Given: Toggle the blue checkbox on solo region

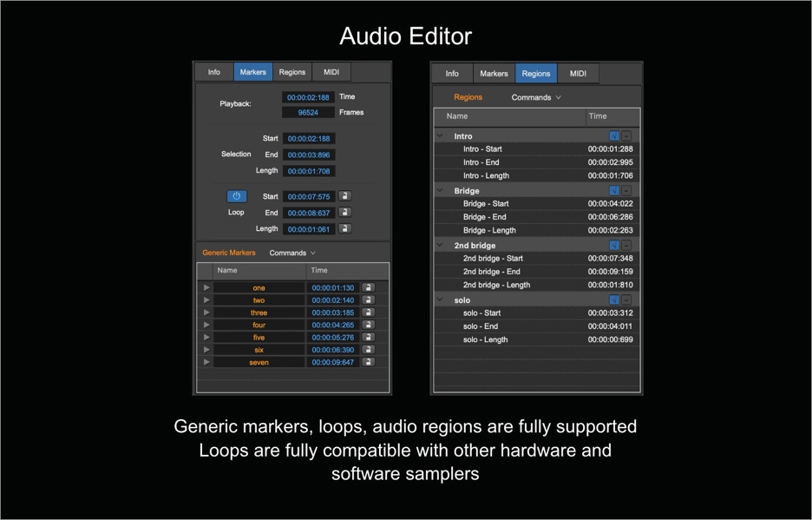Looking at the screenshot, I should 614,299.
